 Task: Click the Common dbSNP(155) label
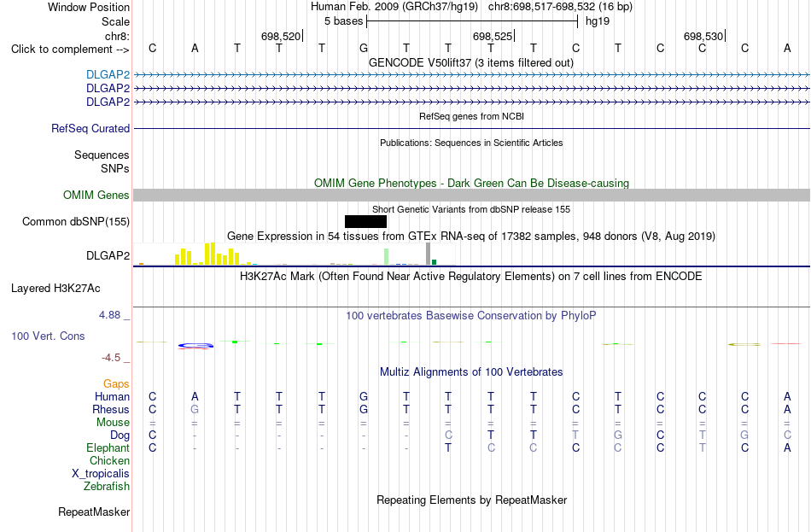point(75,221)
